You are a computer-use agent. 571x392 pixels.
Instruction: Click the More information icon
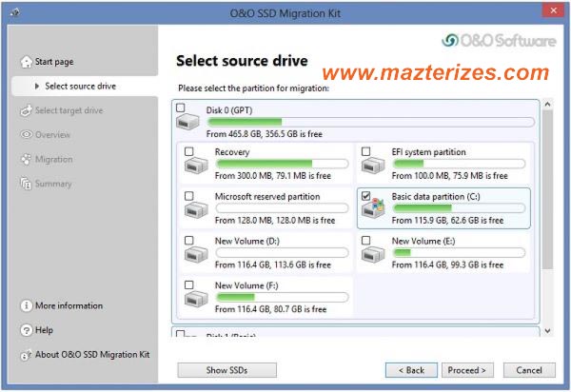click(27, 305)
